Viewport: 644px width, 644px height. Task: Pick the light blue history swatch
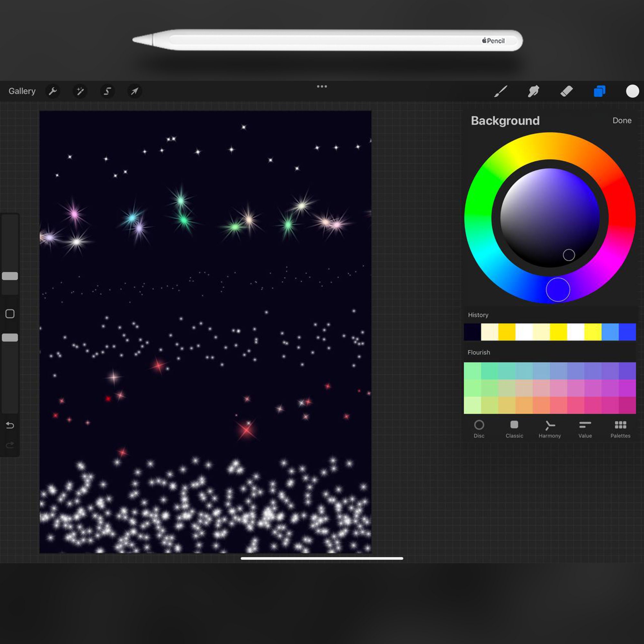point(610,332)
